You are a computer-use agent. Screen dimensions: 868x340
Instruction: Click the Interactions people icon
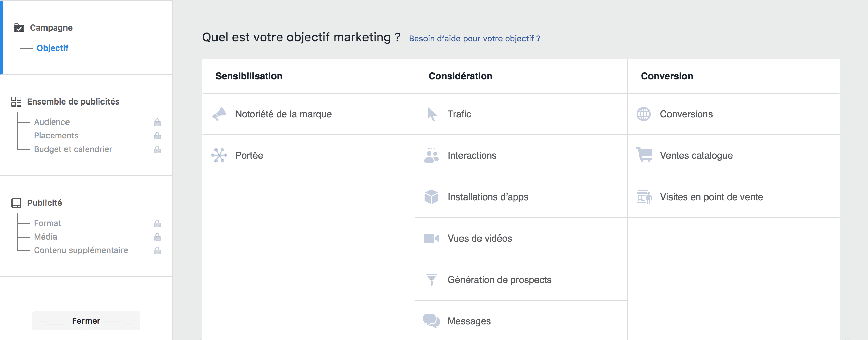(432, 155)
